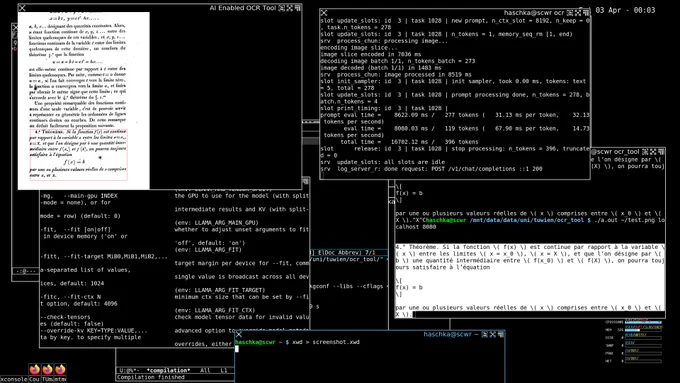Click the xwd > screenshot.xwd command line

(x=326, y=342)
